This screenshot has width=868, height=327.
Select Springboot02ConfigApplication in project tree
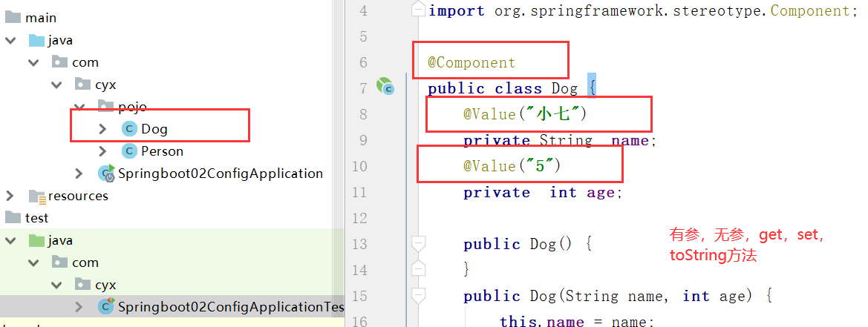tap(221, 174)
